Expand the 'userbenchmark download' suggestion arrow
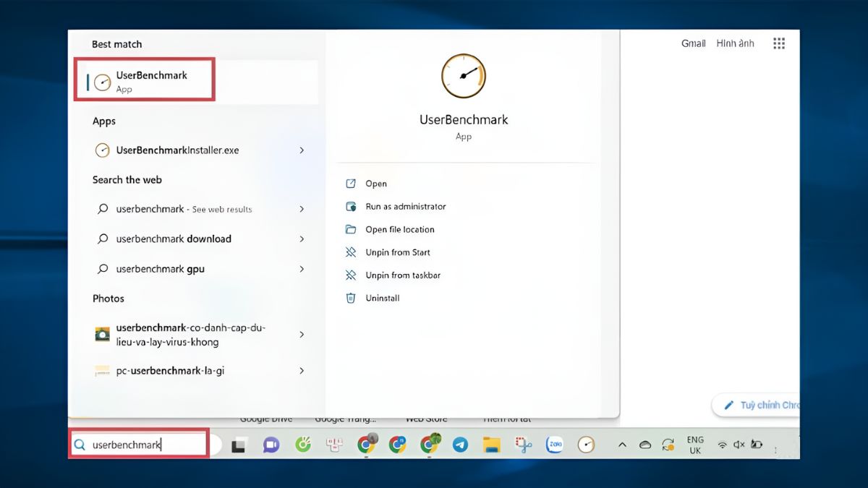 (x=302, y=239)
